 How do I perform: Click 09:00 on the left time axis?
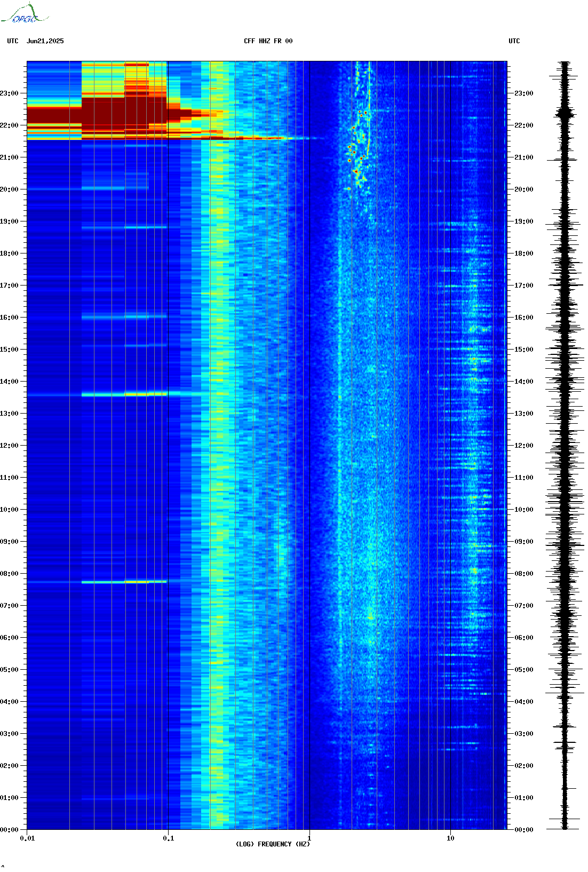[x=9, y=542]
